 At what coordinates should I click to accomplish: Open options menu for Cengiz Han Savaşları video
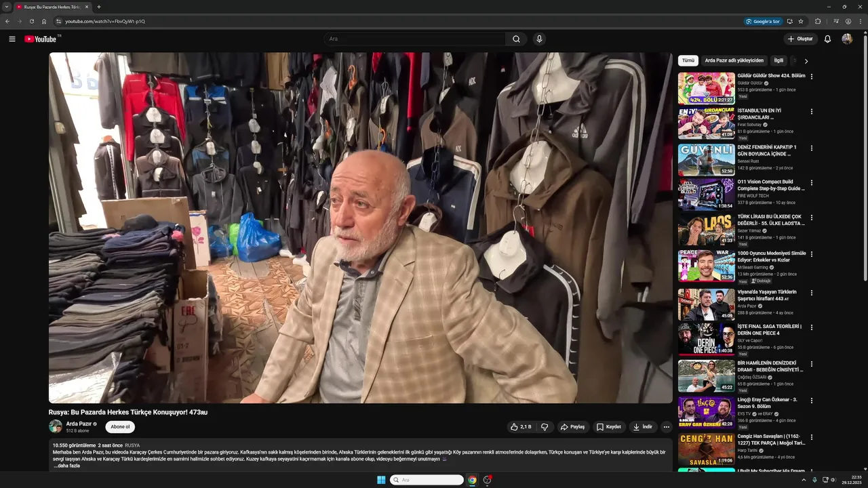[x=811, y=437]
